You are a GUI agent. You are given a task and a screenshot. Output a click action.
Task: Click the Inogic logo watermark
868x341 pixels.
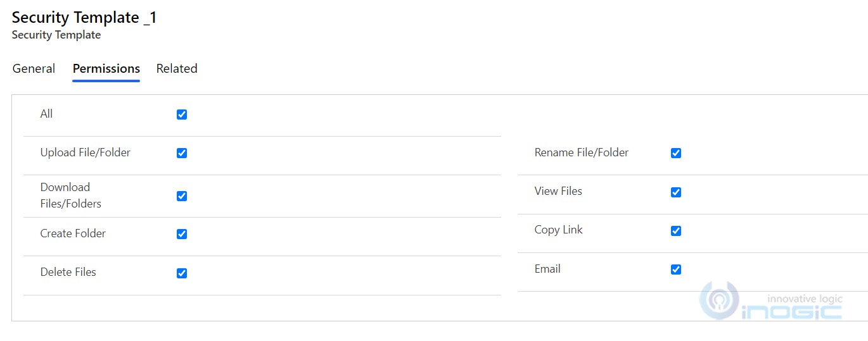click(771, 302)
